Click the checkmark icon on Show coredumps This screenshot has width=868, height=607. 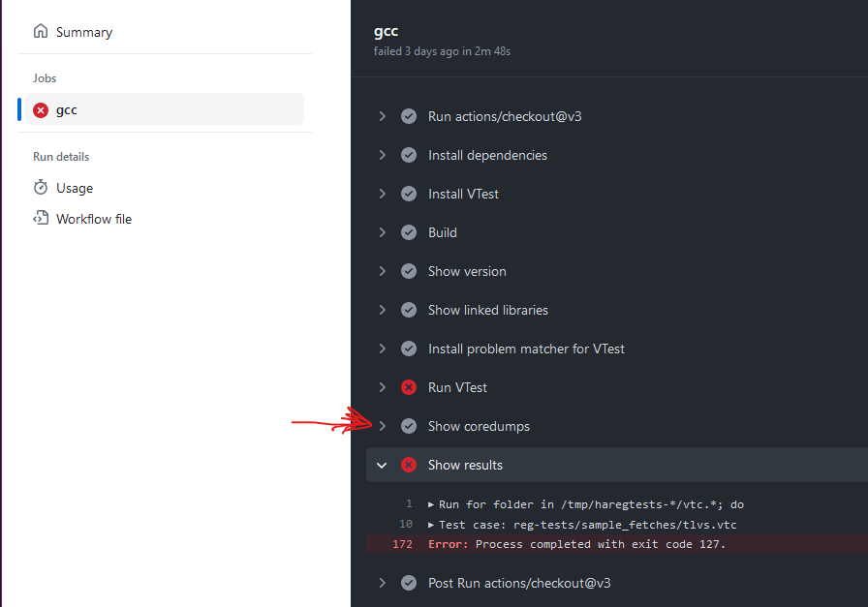coord(409,426)
